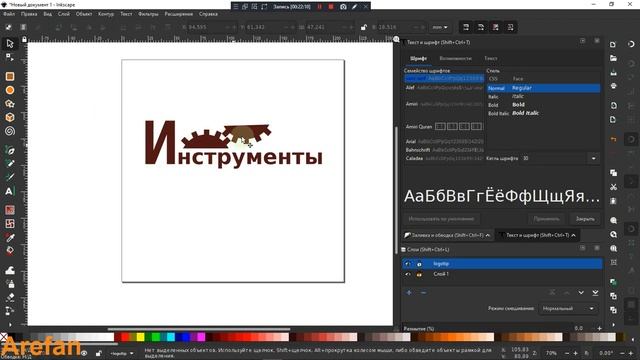640x360 pixels.
Task: Click the Zoom drawing icon in command bar
Action: pos(613,235)
